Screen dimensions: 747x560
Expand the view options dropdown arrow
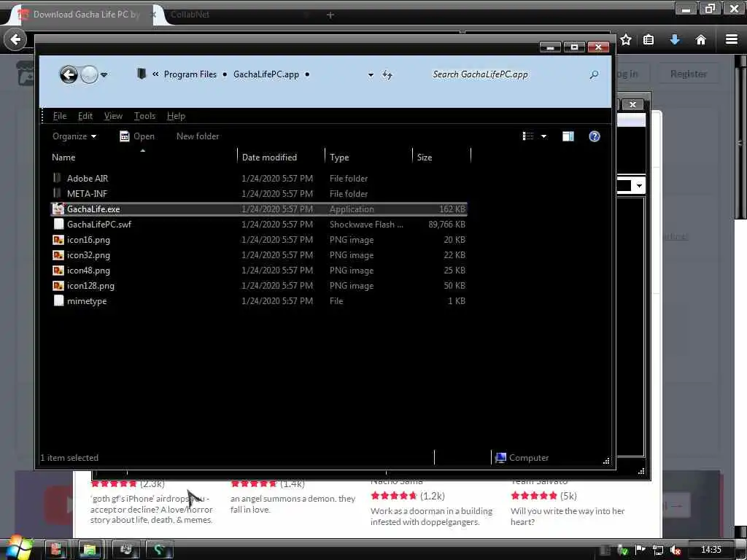point(543,136)
